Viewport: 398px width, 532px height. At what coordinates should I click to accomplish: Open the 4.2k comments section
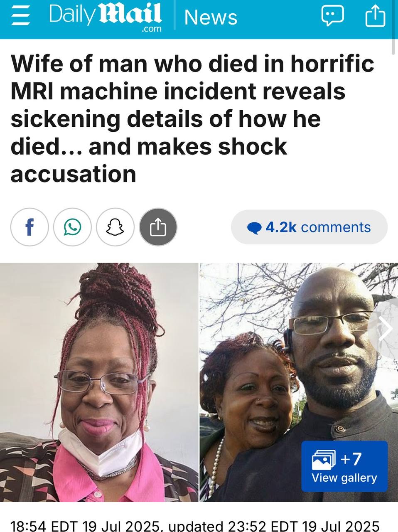pyautogui.click(x=309, y=227)
